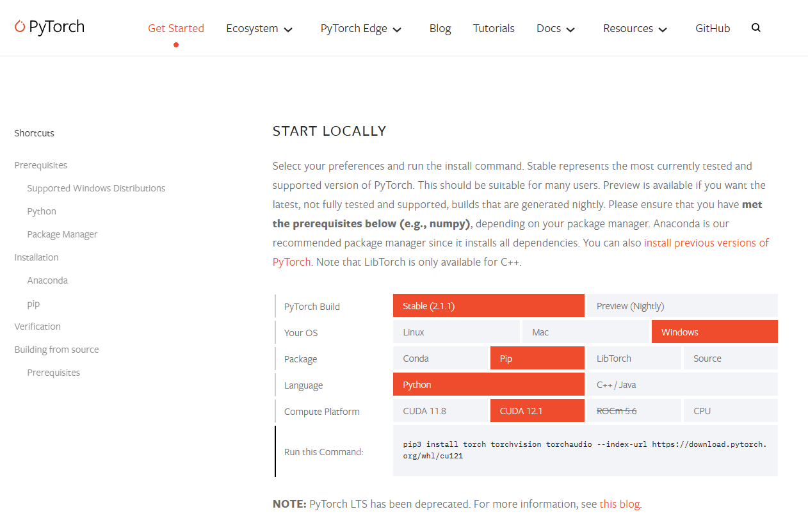Click the Run this Command label
The height and width of the screenshot is (532, 808).
(x=324, y=452)
